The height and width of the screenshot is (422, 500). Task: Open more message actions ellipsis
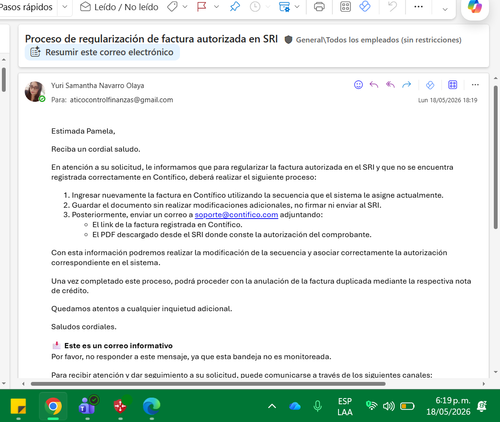475,85
